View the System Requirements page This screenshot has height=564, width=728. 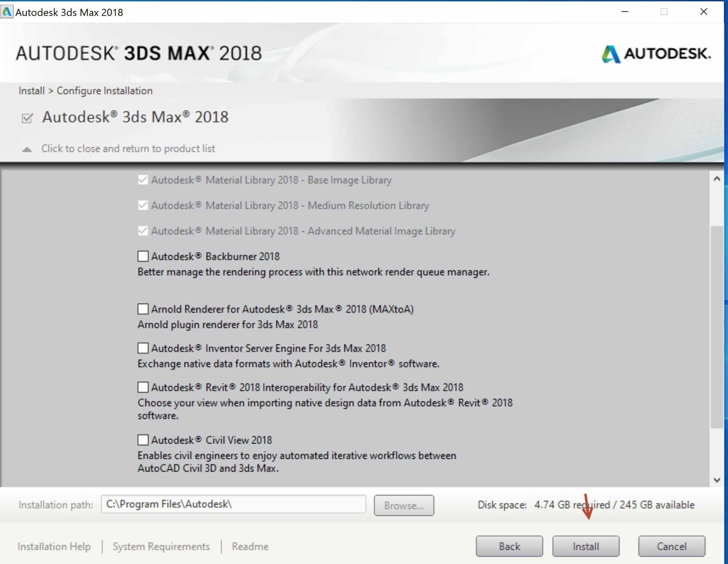[161, 546]
